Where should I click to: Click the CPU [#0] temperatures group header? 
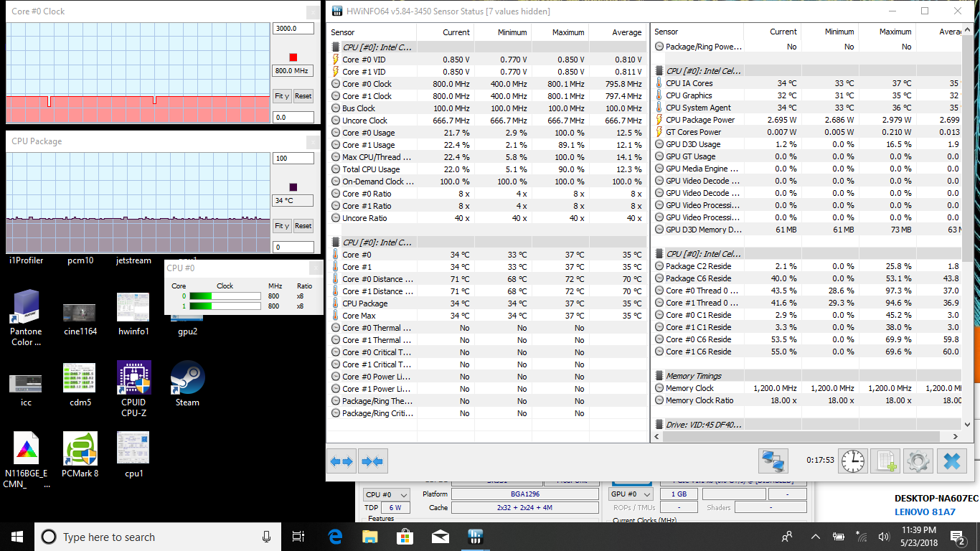(x=488, y=242)
